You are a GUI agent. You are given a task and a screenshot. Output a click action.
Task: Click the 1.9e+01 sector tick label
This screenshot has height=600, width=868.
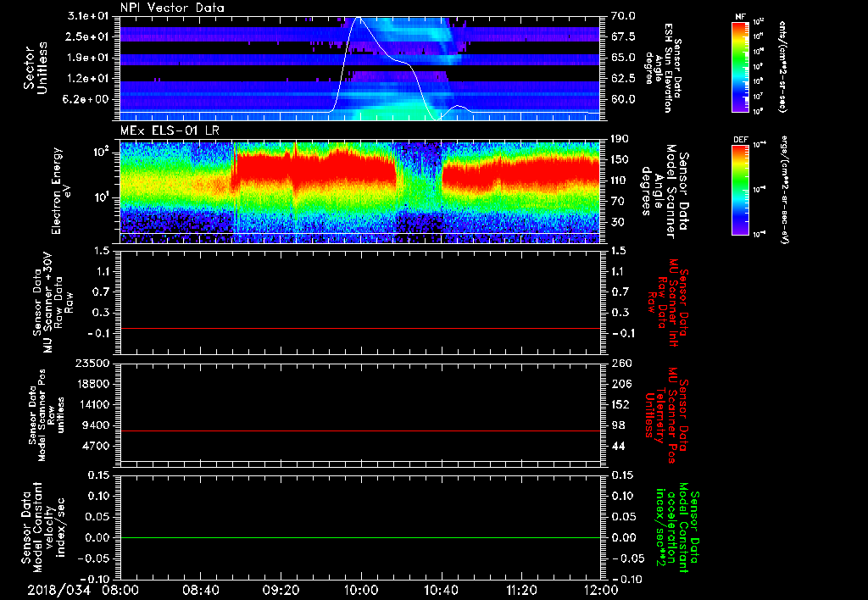point(87,58)
